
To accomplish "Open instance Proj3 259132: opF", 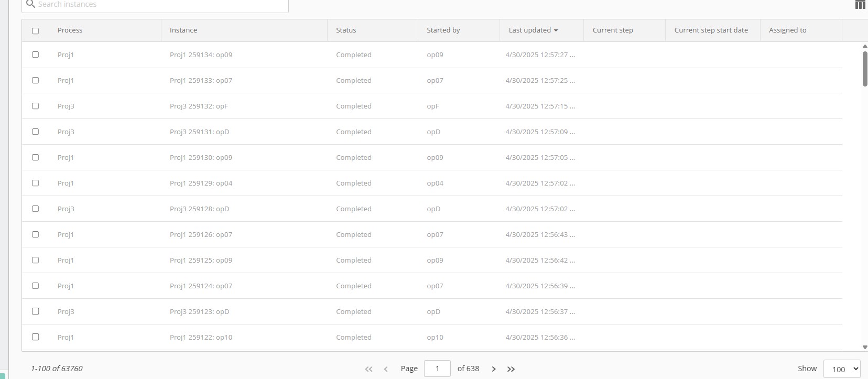I will click(x=199, y=106).
